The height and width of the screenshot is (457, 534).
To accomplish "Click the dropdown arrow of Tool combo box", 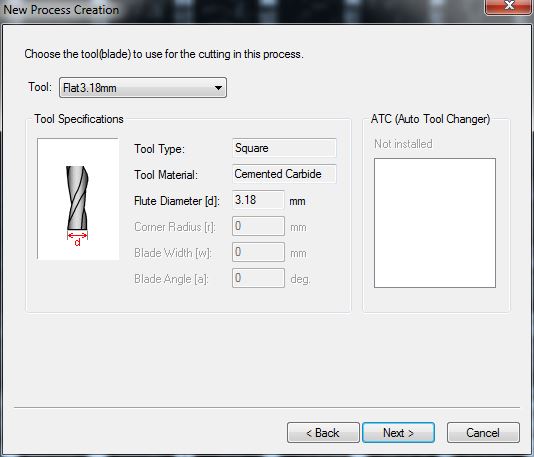I will [x=218, y=88].
